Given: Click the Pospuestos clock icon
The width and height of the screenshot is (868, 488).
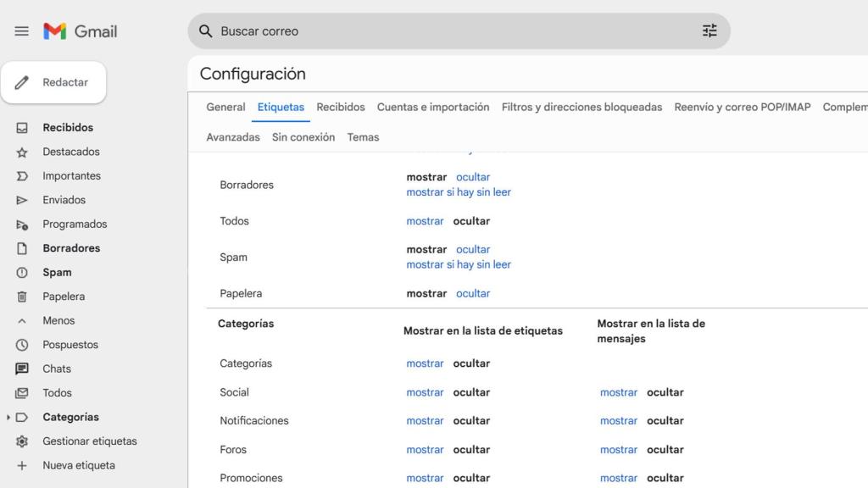Looking at the screenshot, I should point(21,346).
